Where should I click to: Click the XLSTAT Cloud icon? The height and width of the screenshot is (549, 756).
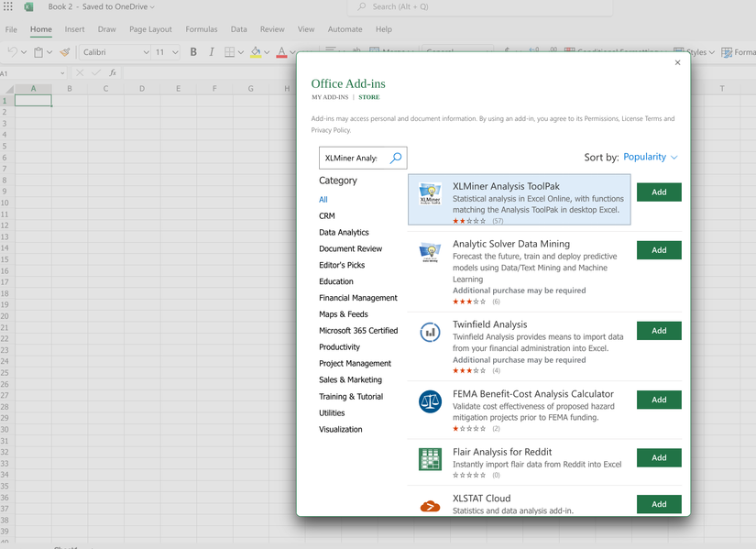(430, 506)
